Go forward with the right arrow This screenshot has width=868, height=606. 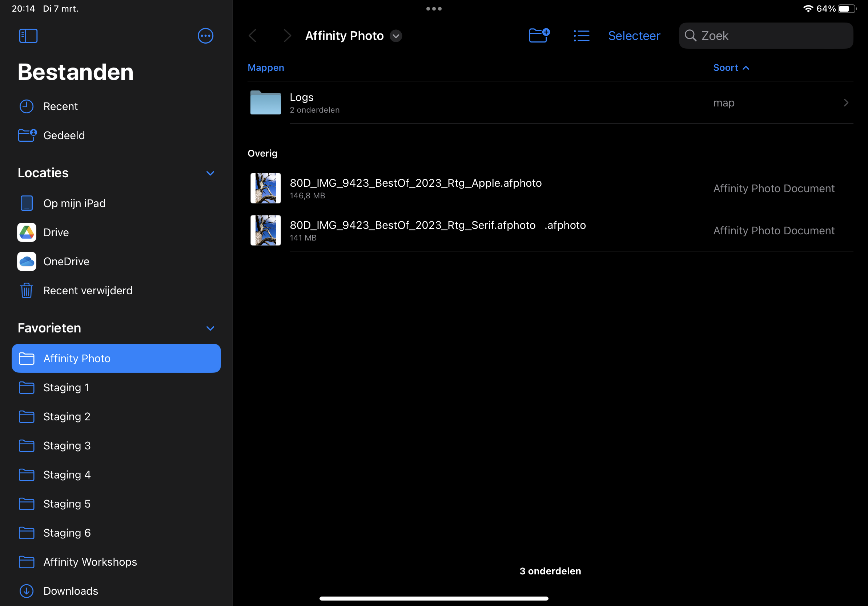point(287,36)
